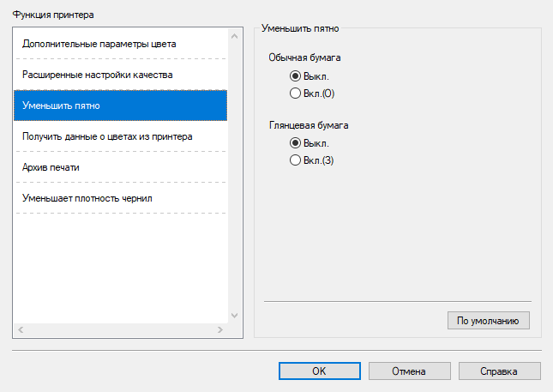Click the list's left scroll arrow
This screenshot has width=553, height=392.
pyautogui.click(x=21, y=329)
